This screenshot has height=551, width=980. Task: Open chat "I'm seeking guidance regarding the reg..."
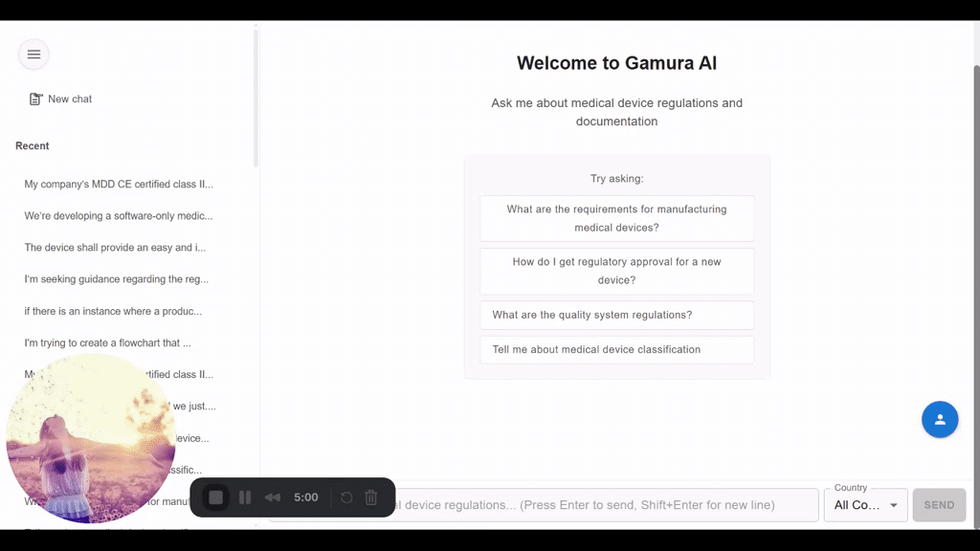click(x=116, y=279)
